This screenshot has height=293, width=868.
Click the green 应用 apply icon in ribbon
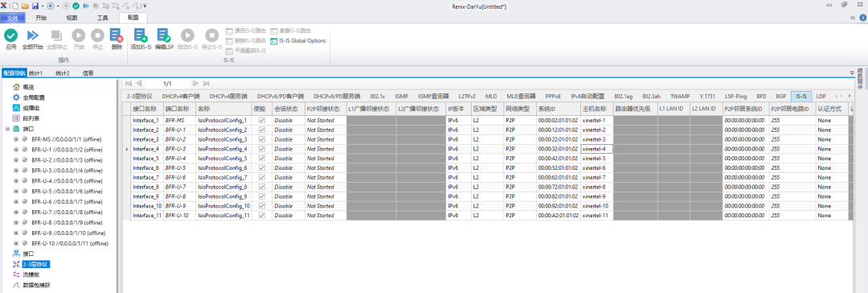point(11,35)
